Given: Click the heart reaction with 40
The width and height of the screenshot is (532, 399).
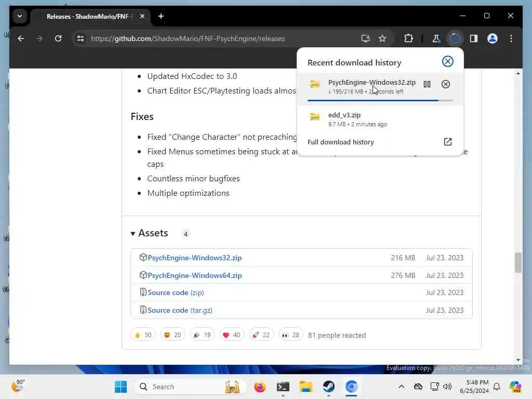Looking at the screenshot, I should click(x=232, y=335).
